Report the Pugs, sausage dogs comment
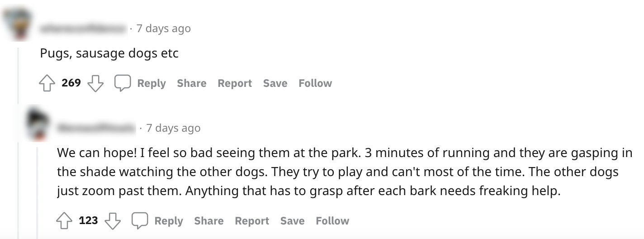Image resolution: width=644 pixels, height=239 pixels. [x=235, y=83]
